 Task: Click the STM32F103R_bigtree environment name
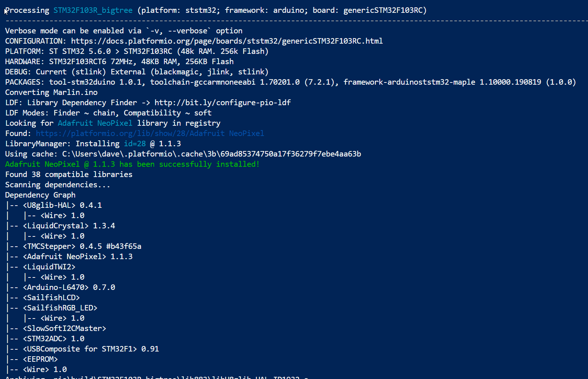point(93,10)
